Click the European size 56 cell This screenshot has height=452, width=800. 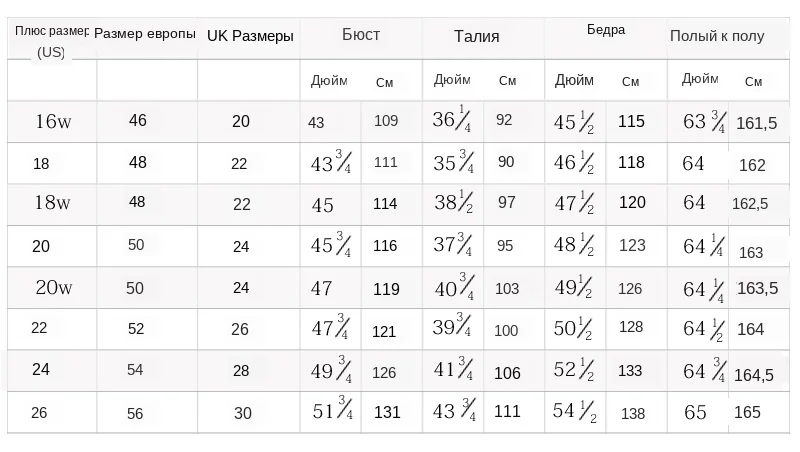pyautogui.click(x=136, y=412)
